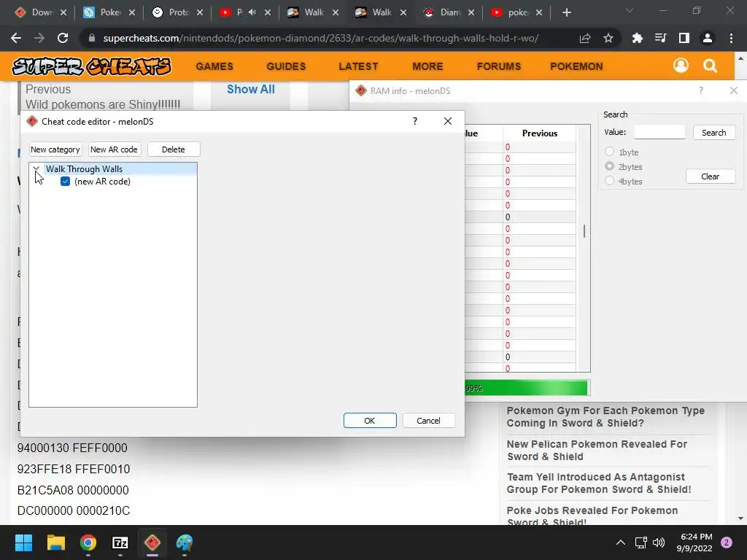The image size is (747, 560).
Task: Go back with the browser back arrow
Action: [16, 38]
